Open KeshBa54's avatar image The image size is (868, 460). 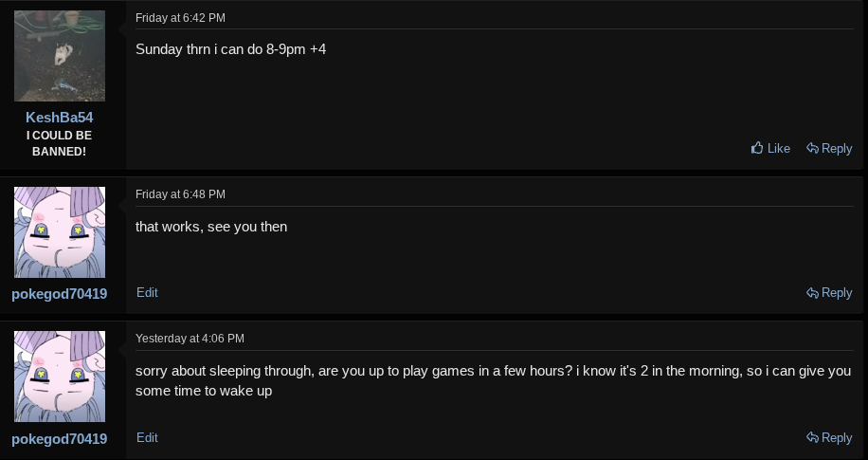[60, 55]
